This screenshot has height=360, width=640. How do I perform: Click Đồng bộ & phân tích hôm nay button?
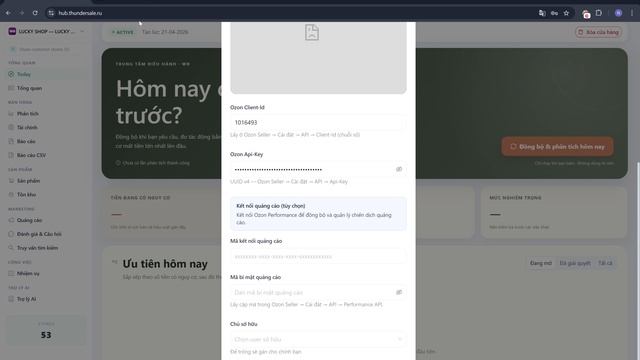pos(557,147)
